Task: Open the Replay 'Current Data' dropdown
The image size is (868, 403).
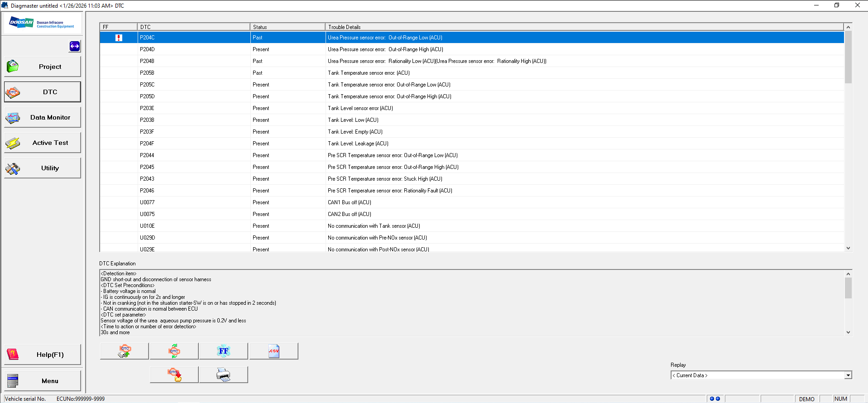Action: pyautogui.click(x=848, y=375)
